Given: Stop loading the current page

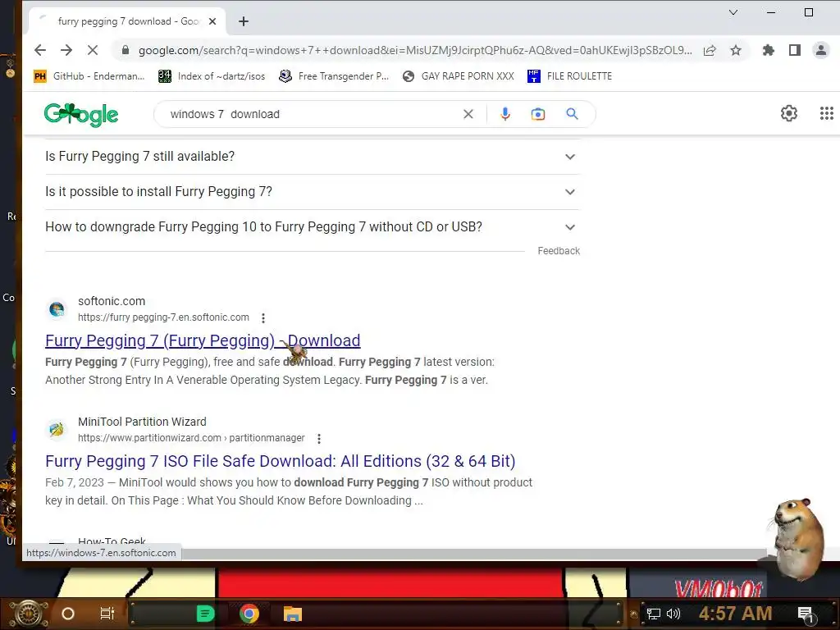Looking at the screenshot, I should [x=93, y=50].
